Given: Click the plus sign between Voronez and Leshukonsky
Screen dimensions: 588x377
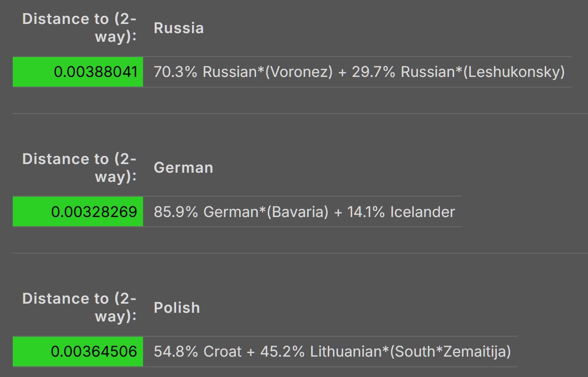Looking at the screenshot, I should [342, 72].
